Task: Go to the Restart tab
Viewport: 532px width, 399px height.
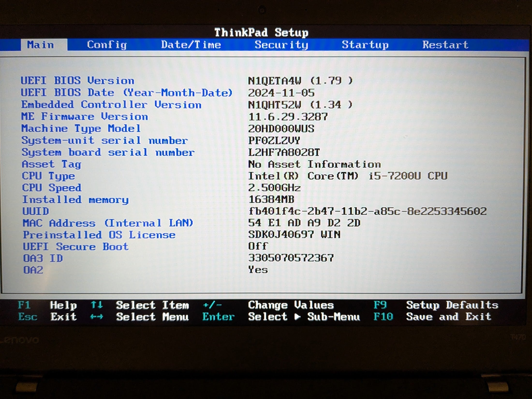Action: coord(445,45)
